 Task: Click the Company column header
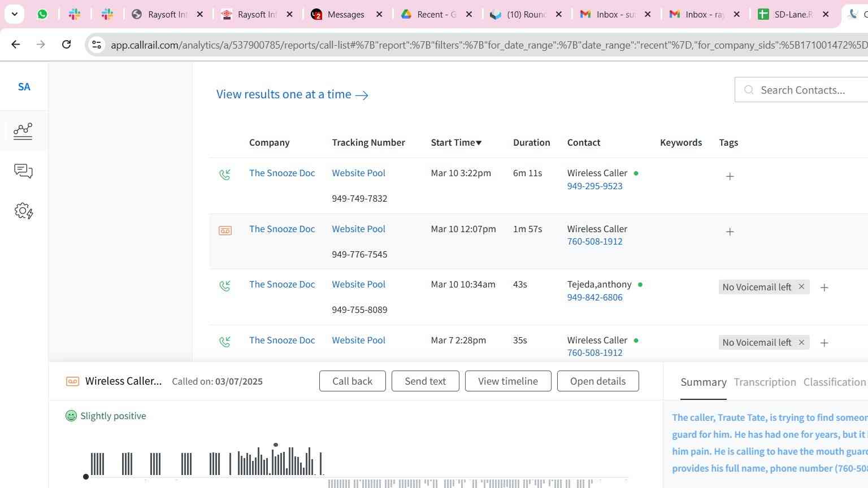[270, 142]
